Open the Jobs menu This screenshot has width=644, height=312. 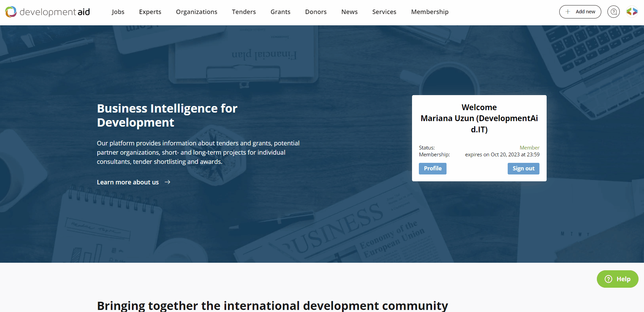coord(118,12)
